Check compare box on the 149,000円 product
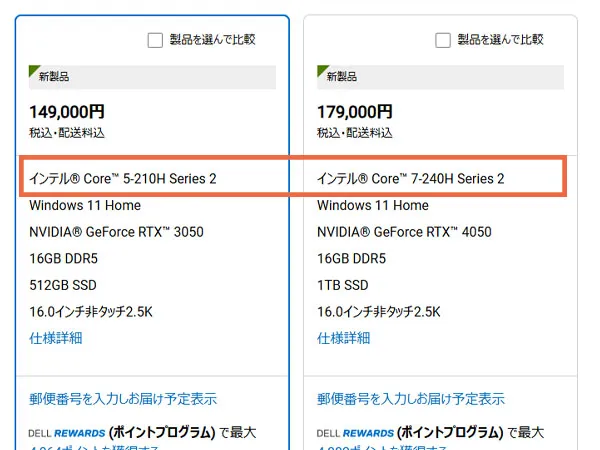Screen dimensions: 600x450 coord(154,40)
